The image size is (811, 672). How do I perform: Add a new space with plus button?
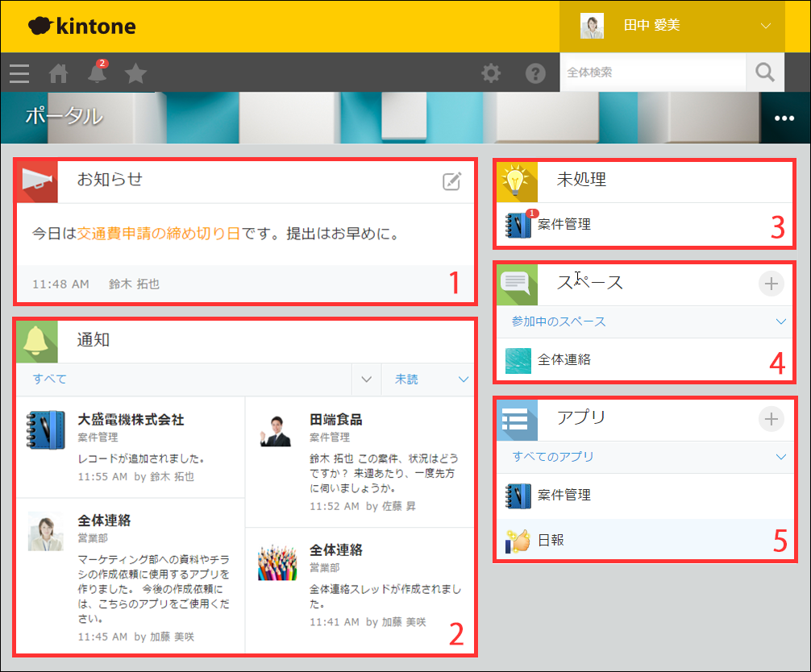point(771,284)
